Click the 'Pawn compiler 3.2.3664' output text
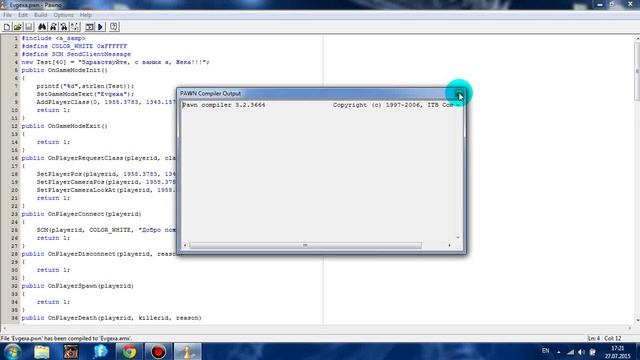 (x=224, y=105)
